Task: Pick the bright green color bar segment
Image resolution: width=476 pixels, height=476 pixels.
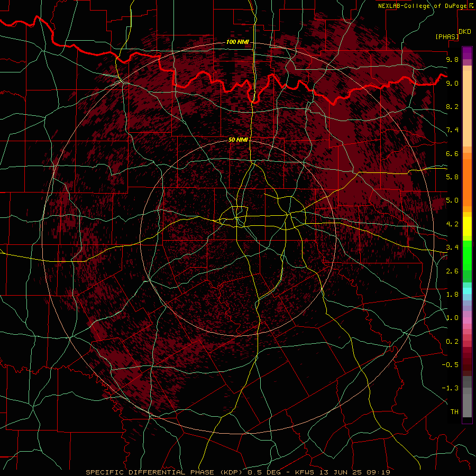Action: coord(467,255)
